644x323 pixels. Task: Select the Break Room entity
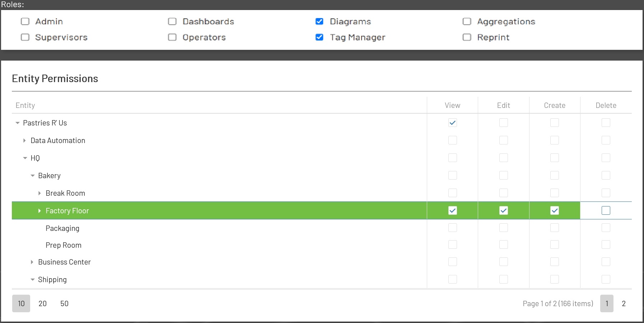[x=65, y=193]
